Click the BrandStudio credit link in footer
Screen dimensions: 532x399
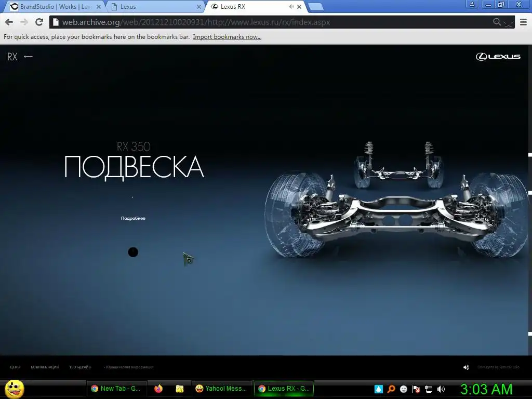tap(498, 367)
